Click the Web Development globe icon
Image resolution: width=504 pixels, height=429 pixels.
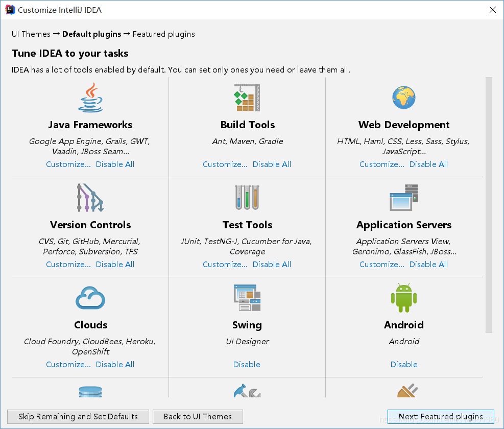pos(404,98)
